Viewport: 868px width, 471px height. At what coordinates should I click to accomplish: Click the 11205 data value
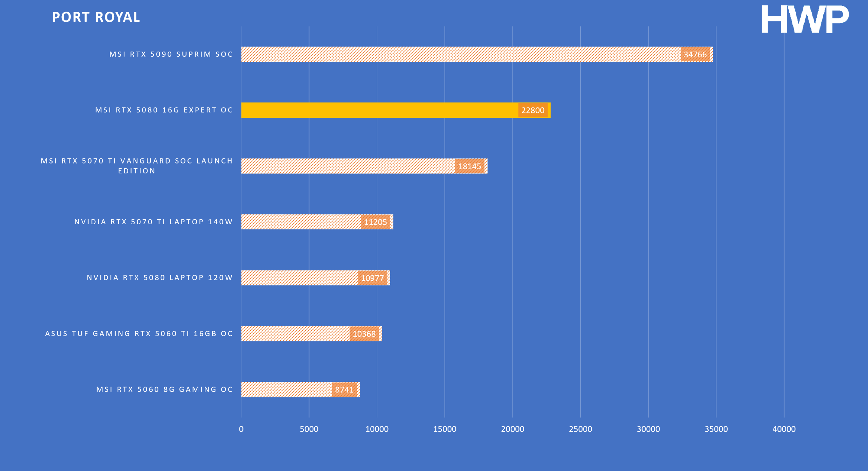coord(375,222)
